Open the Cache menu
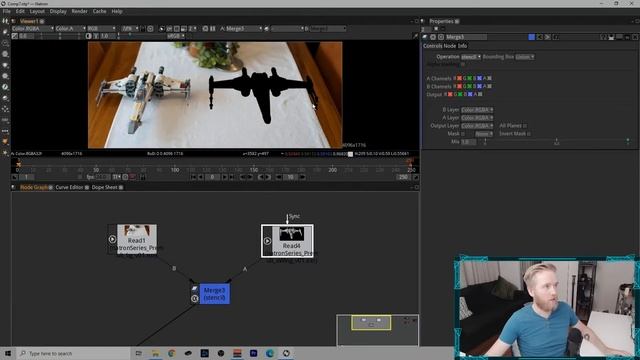Image resolution: width=640 pixels, height=360 pixels. pos(99,11)
